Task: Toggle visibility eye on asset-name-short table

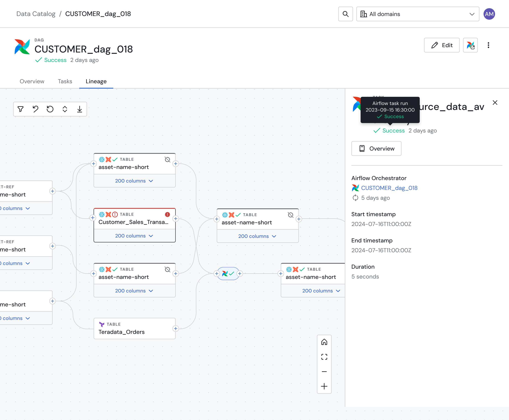Action: 167,160
